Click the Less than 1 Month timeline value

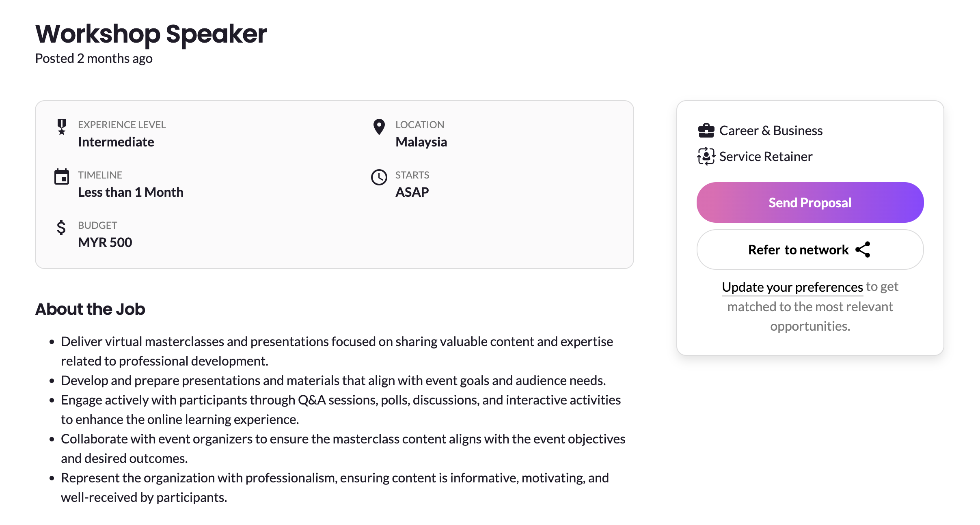click(130, 192)
